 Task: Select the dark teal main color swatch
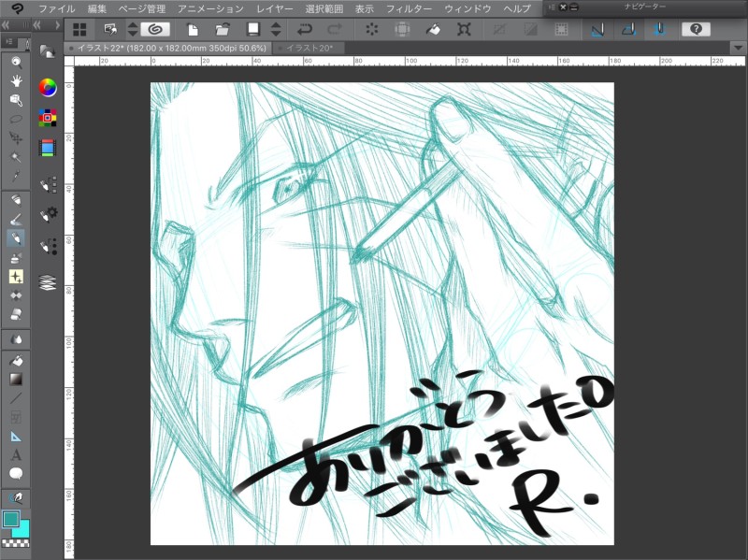(x=10, y=519)
